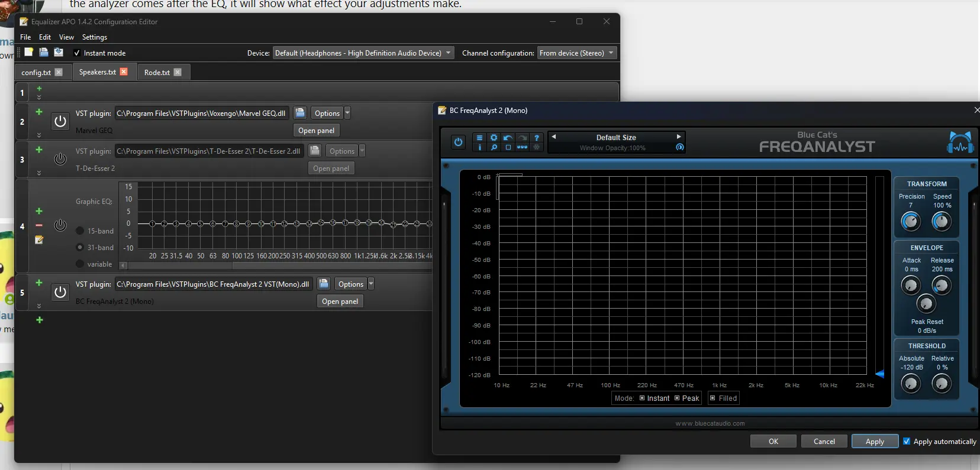Click the FreqAnalyst info 'i' icon
The height and width of the screenshot is (470, 980).
479,147
